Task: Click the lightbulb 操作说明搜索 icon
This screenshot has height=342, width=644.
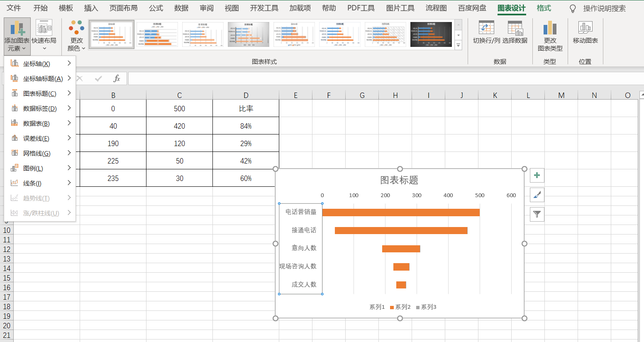Action: click(x=573, y=8)
